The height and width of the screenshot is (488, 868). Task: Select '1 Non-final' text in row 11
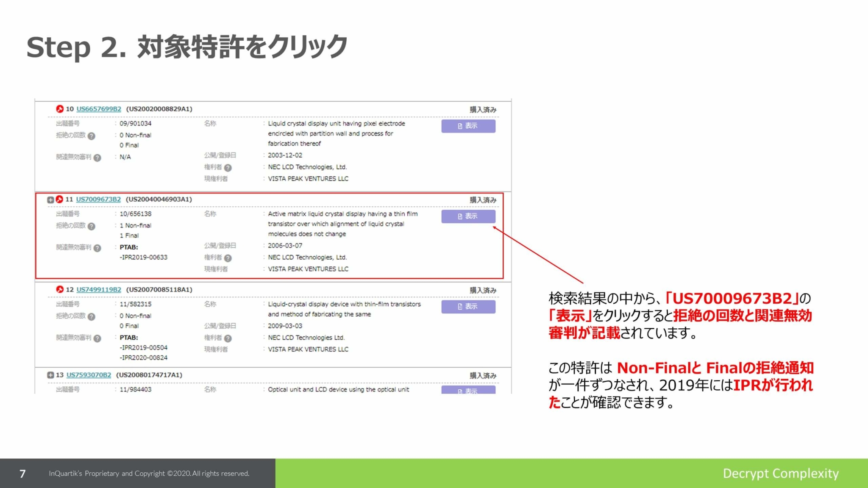(135, 225)
